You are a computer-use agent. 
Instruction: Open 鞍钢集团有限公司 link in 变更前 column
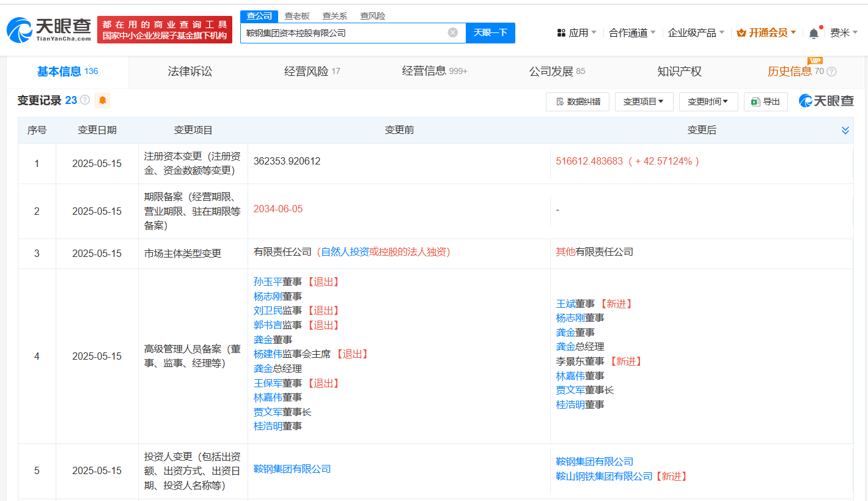pyautogui.click(x=292, y=469)
